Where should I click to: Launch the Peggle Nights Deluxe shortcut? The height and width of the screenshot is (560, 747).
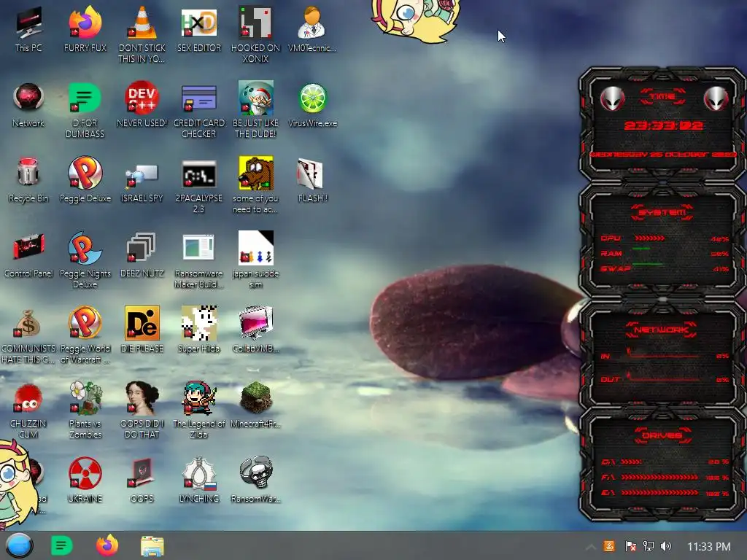click(85, 260)
